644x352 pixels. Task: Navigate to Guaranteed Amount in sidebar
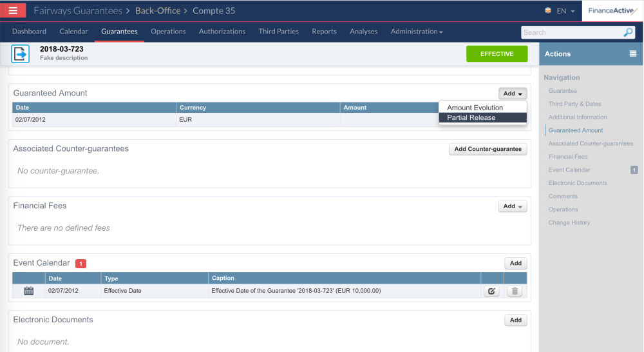[x=576, y=130]
